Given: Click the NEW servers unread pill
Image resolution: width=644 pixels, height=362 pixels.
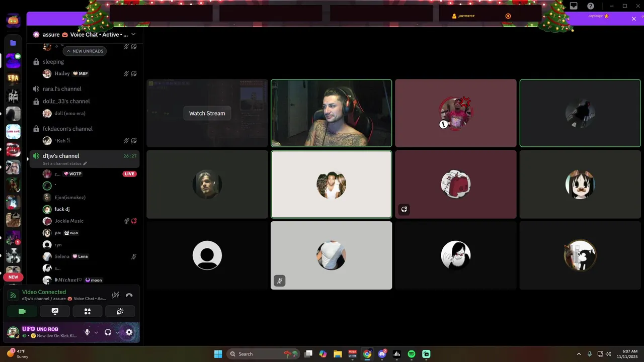Looking at the screenshot, I should click(x=13, y=277).
